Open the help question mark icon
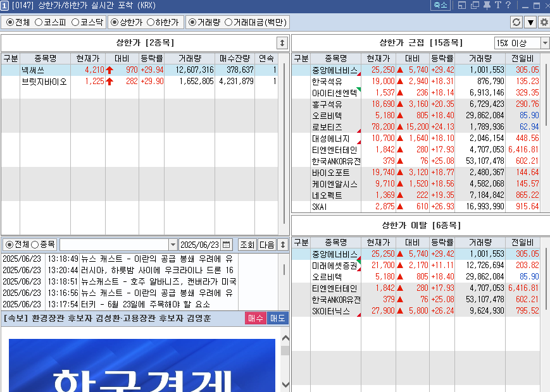This screenshot has width=550, height=392. [508, 5]
